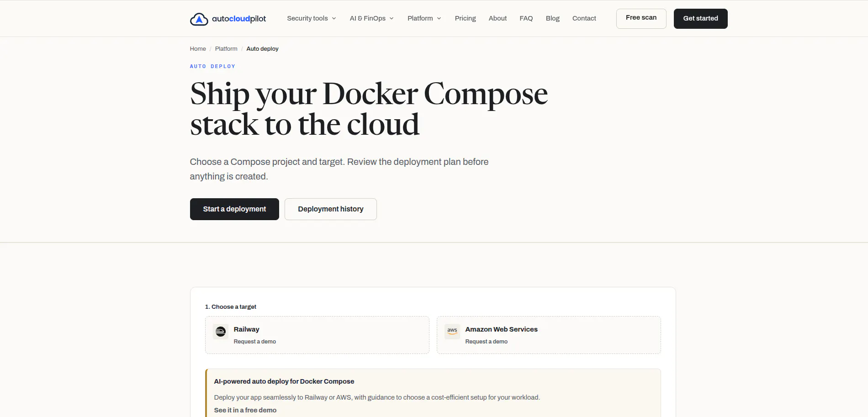This screenshot has height=417, width=868.
Task: Click the Get started button
Action: [700, 19]
